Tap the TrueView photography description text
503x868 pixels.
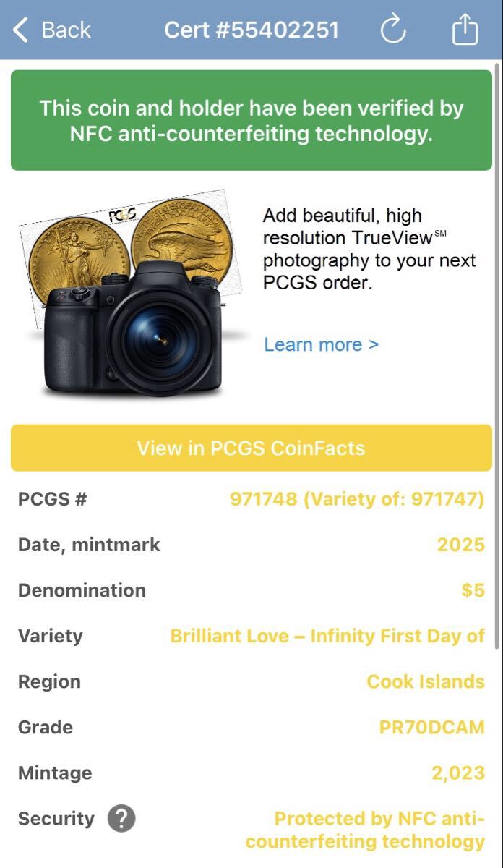point(369,249)
